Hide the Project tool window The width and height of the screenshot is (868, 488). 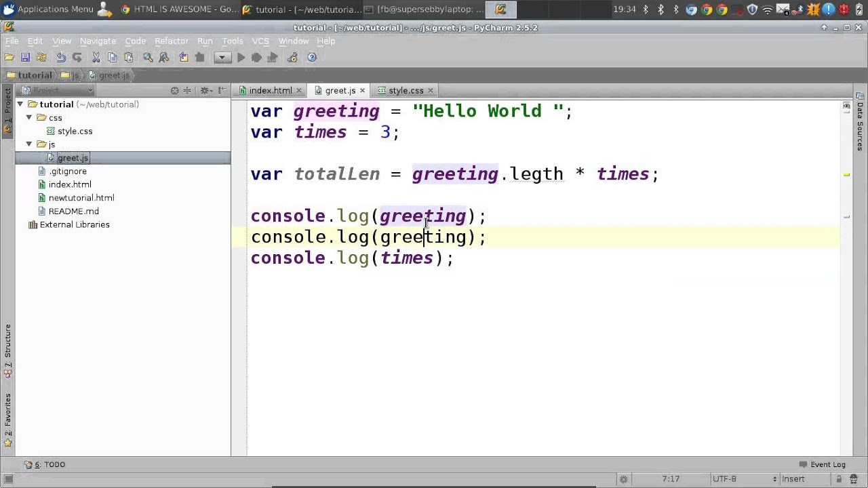click(x=222, y=90)
